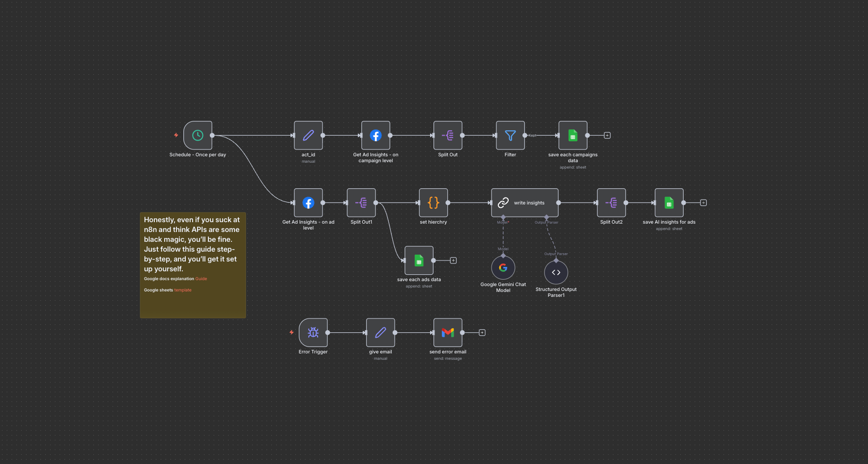
Task: Open the send error email Gmail node
Action: coord(448,333)
